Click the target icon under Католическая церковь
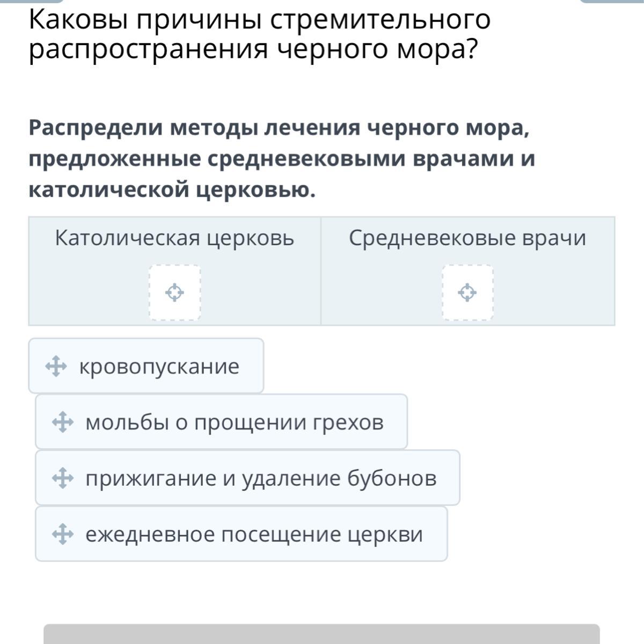Screen dimensions: 644x644 (174, 293)
